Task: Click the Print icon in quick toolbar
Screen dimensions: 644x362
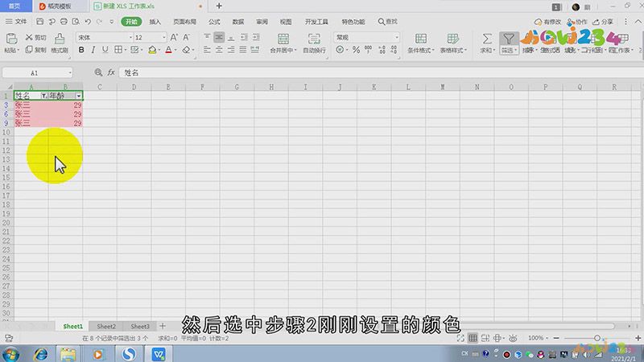Action: click(64, 22)
